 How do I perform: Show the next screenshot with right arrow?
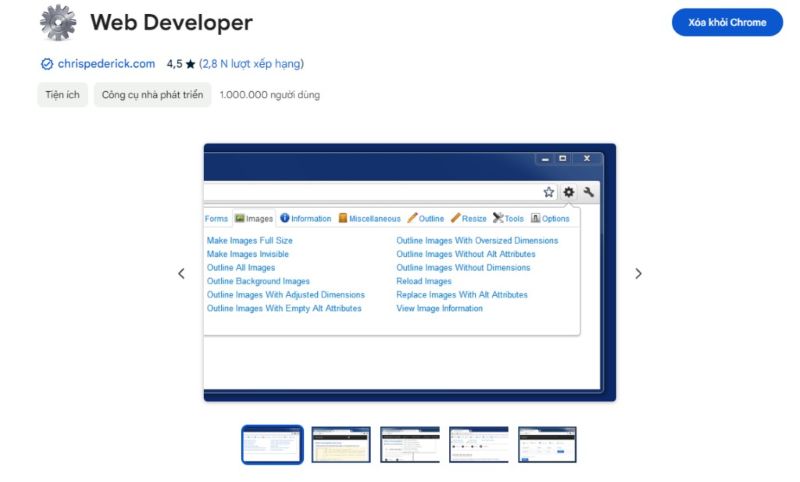click(x=638, y=274)
